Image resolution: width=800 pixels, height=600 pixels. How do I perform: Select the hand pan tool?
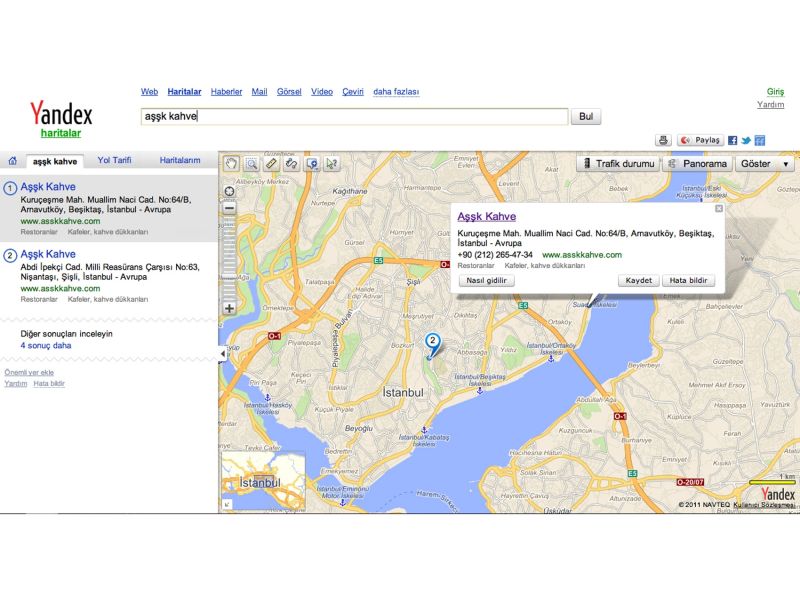(230, 163)
